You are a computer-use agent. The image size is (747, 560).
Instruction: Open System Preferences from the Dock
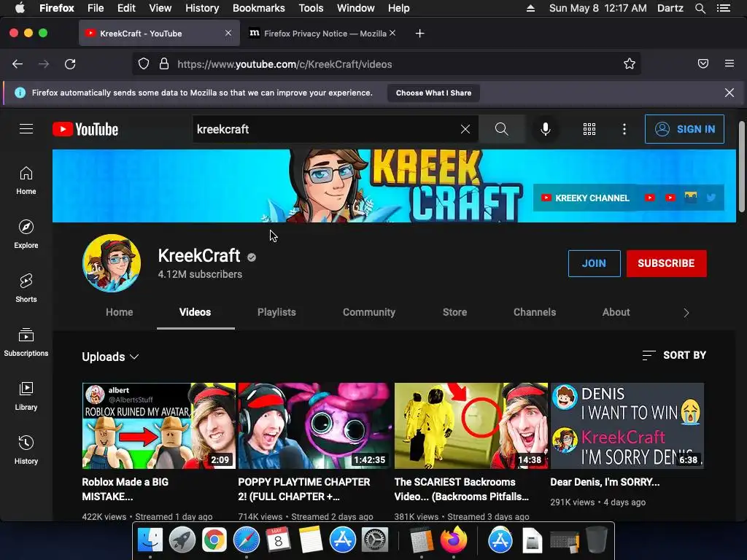tap(375, 540)
